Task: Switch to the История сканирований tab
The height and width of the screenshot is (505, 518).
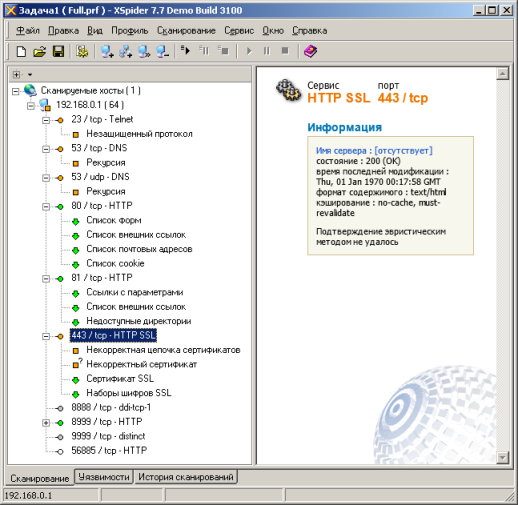Action: click(x=186, y=477)
